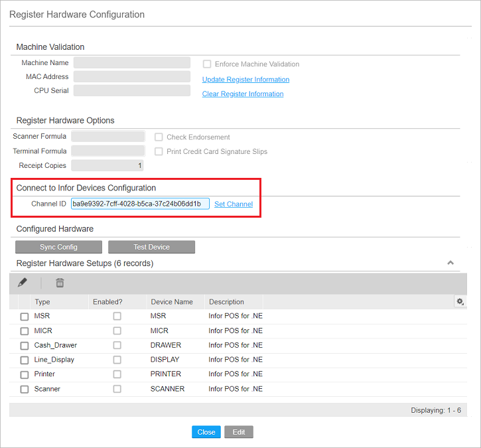Viewport: 481px width, 448px height.
Task: Toggle Enforce Machine Validation checkbox
Action: (207, 64)
